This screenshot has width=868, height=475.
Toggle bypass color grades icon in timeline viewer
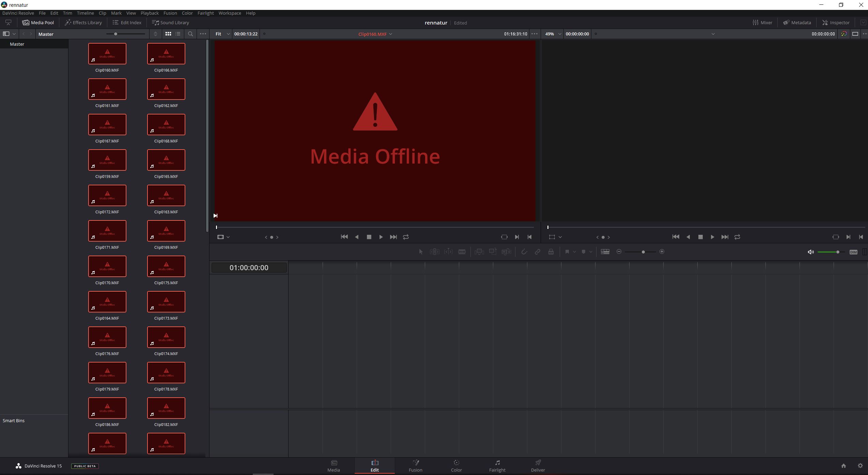[x=844, y=34]
